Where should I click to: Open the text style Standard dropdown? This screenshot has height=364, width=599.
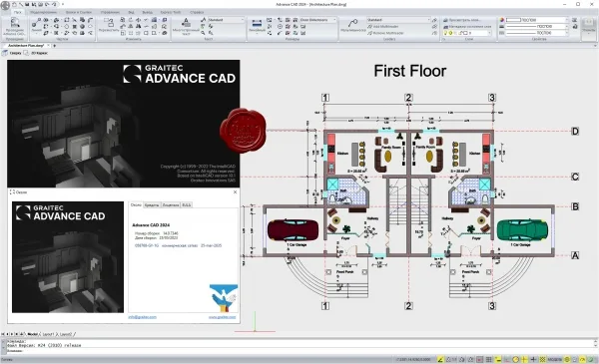pos(226,20)
